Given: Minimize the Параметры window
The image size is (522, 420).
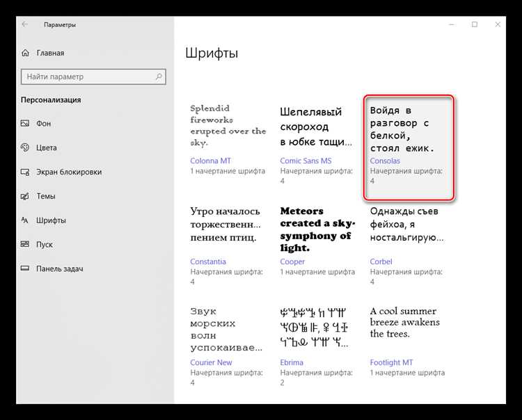Looking at the screenshot, I should pyautogui.click(x=452, y=24).
